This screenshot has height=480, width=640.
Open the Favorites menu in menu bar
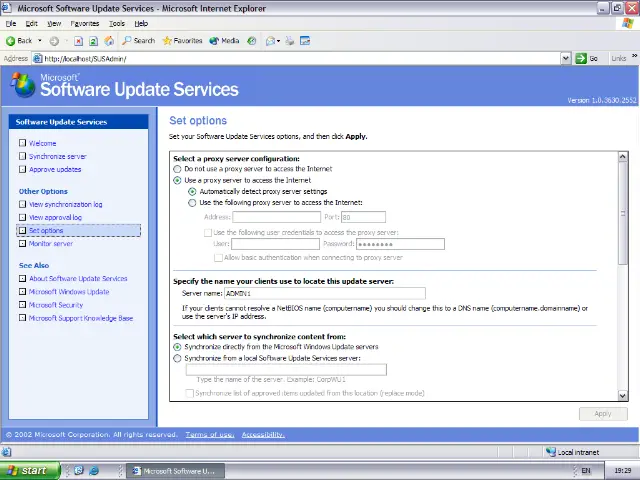pos(85,23)
